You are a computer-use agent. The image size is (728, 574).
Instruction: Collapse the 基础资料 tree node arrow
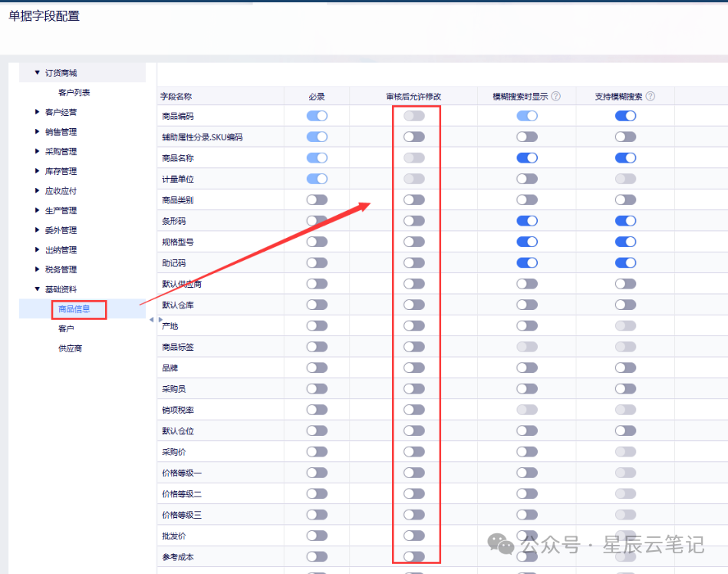point(37,289)
